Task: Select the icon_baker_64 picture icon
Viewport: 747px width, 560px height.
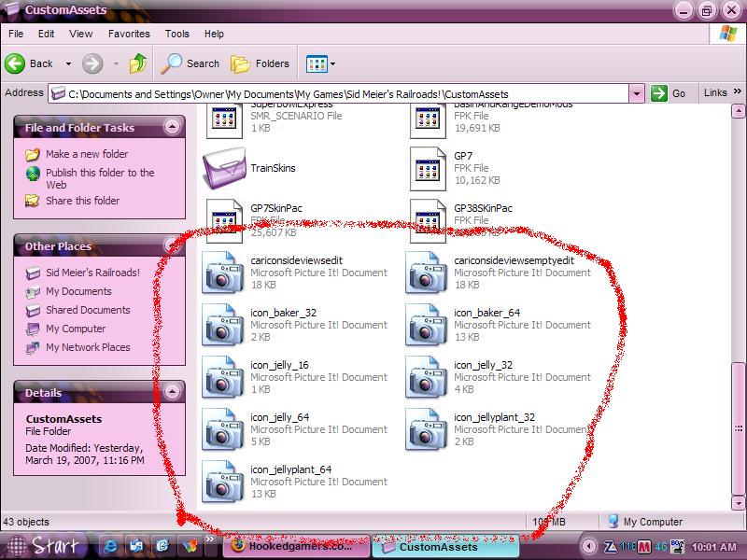Action: (427, 325)
